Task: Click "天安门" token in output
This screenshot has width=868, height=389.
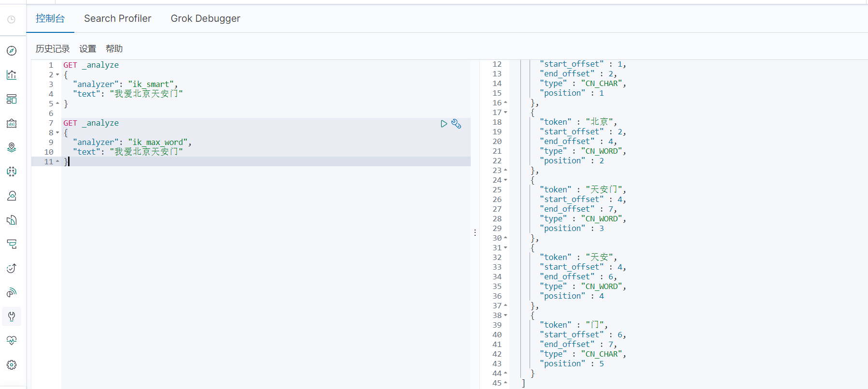Action: point(604,189)
